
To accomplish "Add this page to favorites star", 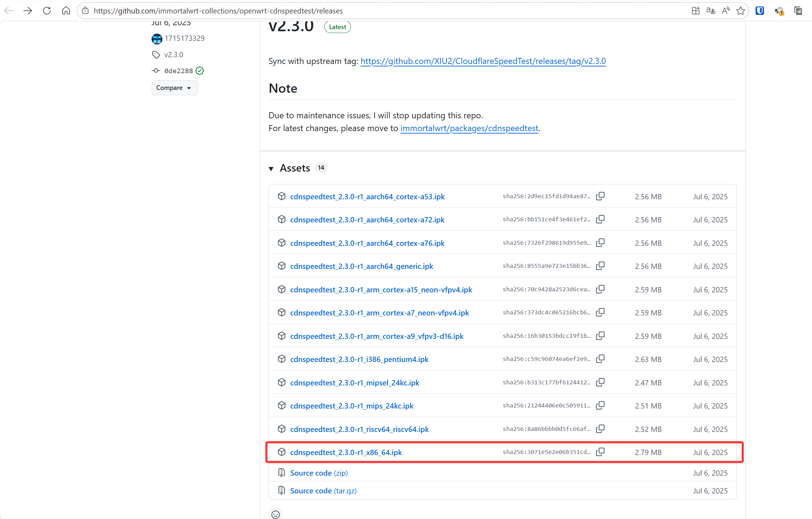I will pos(741,11).
